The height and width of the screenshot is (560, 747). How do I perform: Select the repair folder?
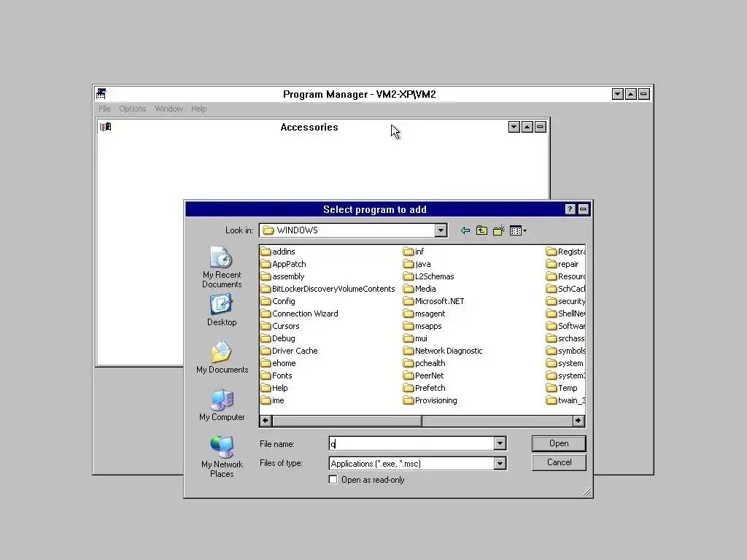tap(562, 264)
